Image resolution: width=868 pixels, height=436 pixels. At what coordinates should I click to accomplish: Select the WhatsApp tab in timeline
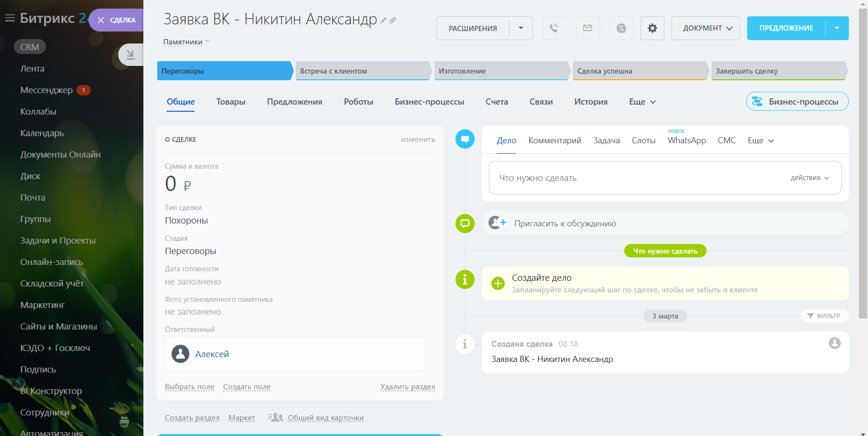point(686,140)
